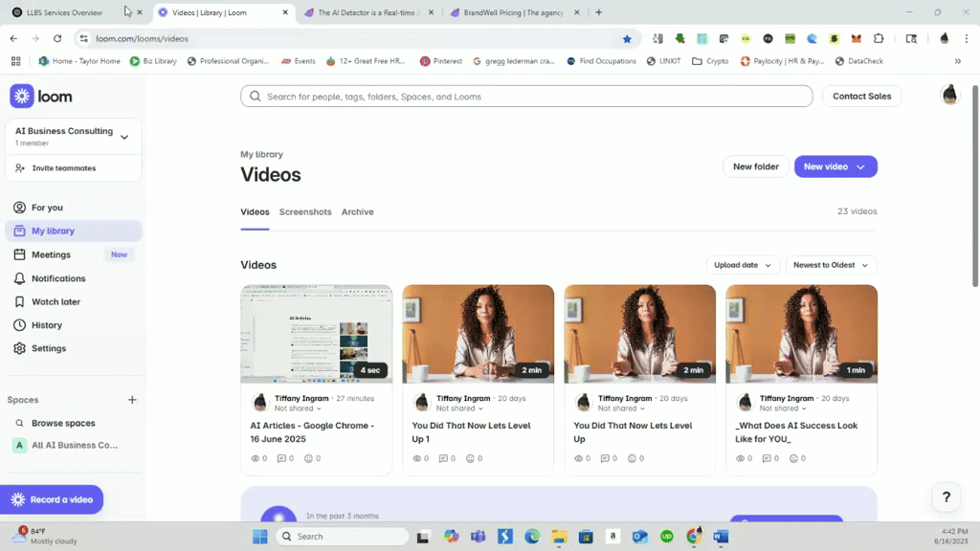
Task: Switch to LLBS Services Overview browser tab
Action: 64,12
